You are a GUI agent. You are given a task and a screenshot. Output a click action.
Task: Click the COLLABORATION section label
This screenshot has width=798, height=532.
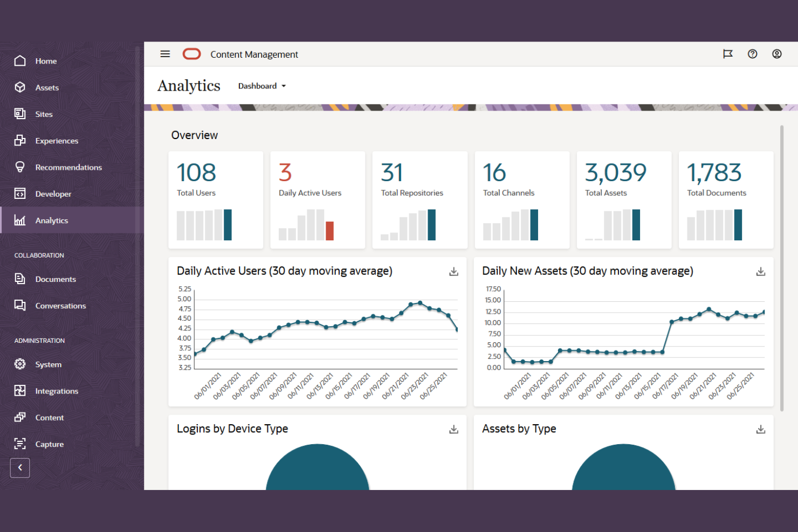tap(39, 255)
